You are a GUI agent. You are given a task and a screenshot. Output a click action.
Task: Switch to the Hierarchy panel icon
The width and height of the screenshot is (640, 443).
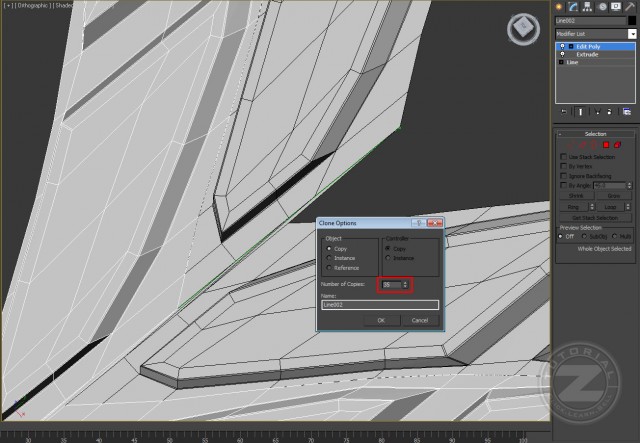point(587,6)
